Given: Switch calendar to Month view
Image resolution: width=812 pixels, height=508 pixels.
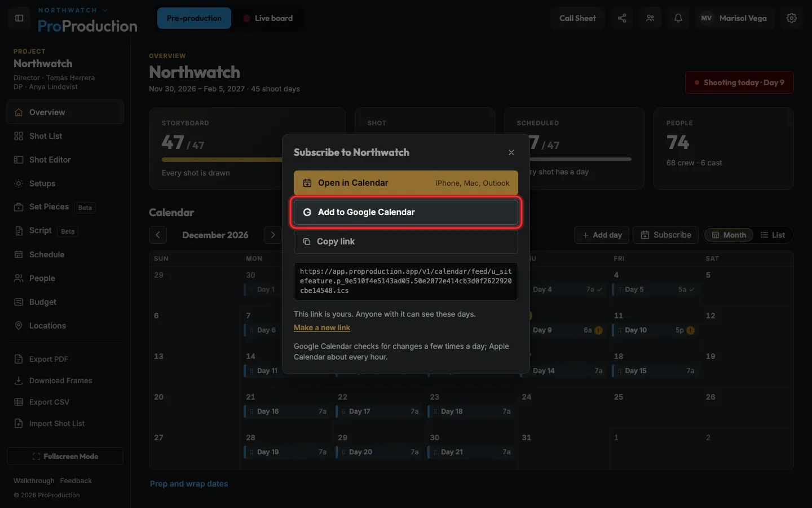Looking at the screenshot, I should pos(729,235).
